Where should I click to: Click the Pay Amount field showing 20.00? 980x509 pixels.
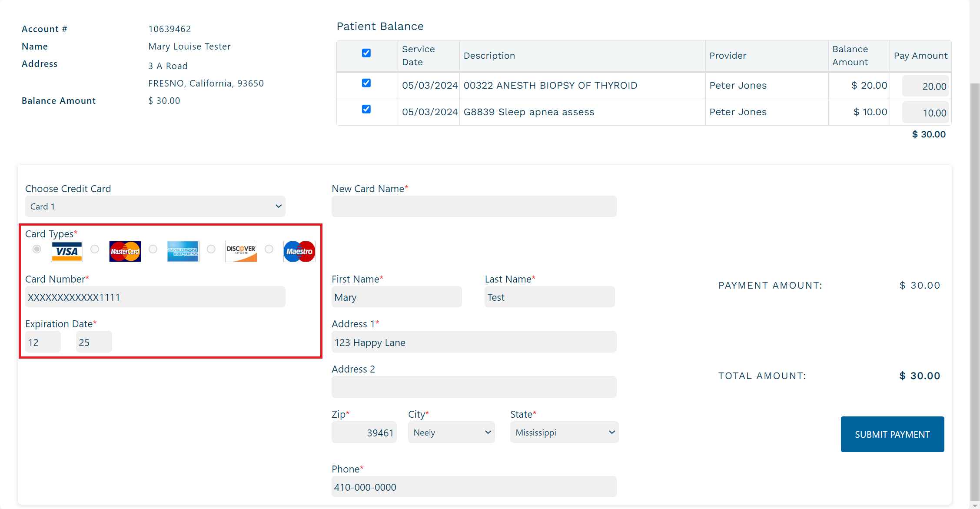coord(925,86)
